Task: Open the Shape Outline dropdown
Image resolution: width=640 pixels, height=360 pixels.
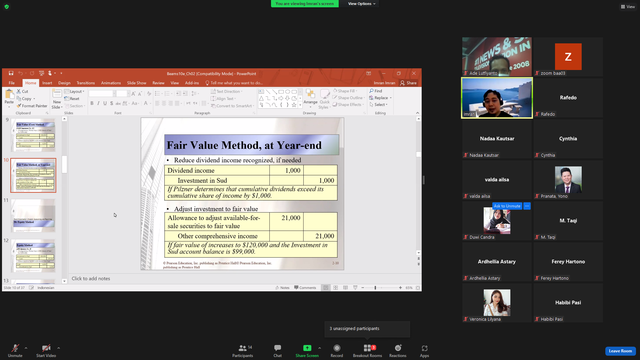Action: click(348, 98)
